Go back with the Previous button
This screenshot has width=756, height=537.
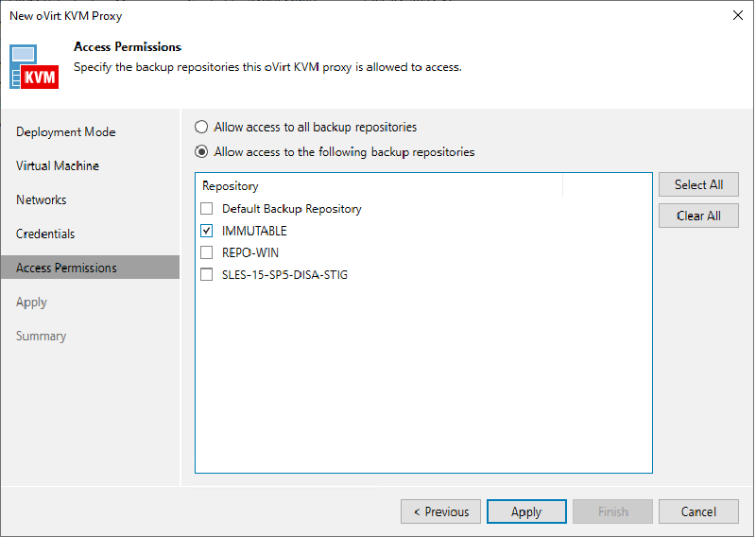coord(440,511)
